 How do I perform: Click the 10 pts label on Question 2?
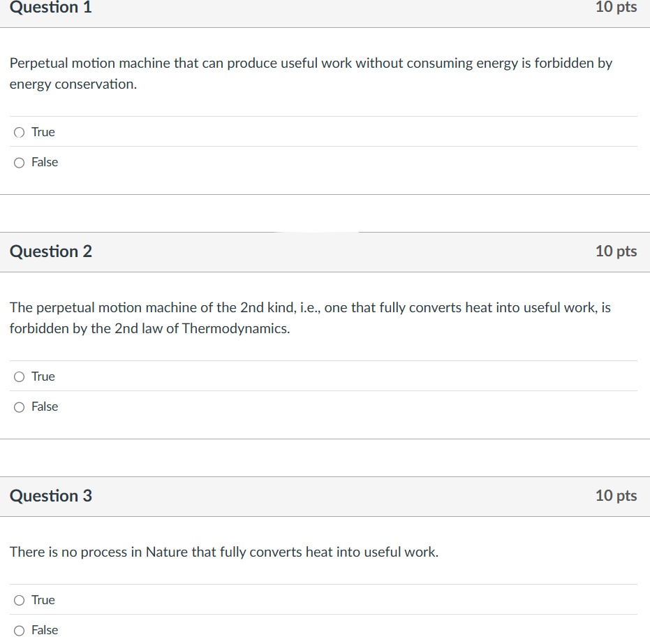tap(616, 252)
